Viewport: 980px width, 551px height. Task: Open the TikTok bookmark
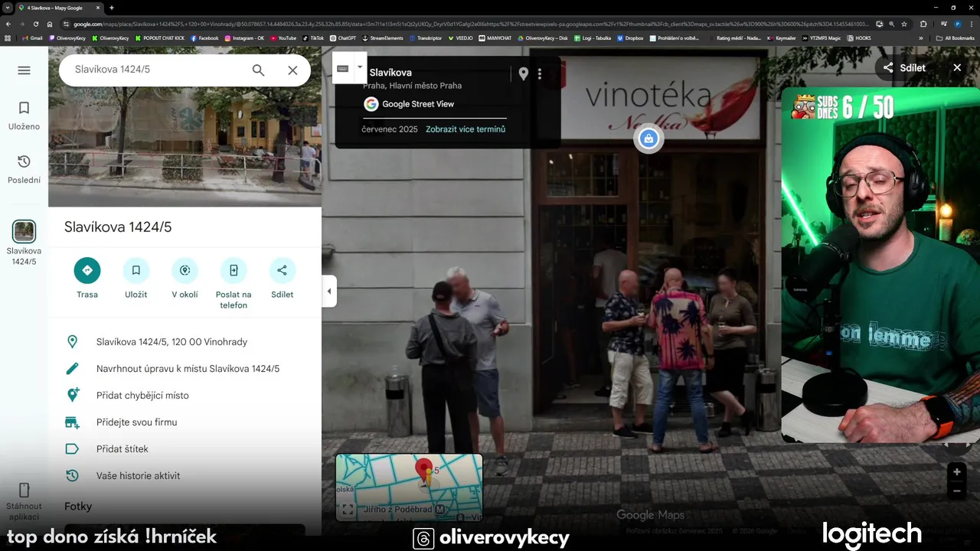click(x=313, y=37)
